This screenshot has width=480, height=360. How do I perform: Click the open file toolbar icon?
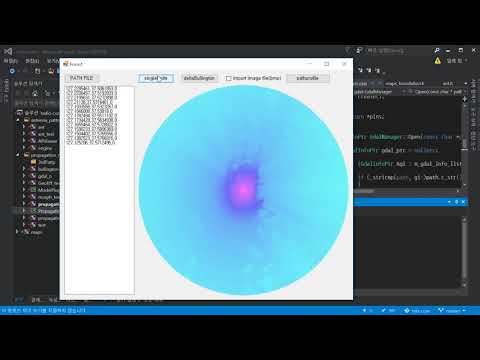point(51,71)
